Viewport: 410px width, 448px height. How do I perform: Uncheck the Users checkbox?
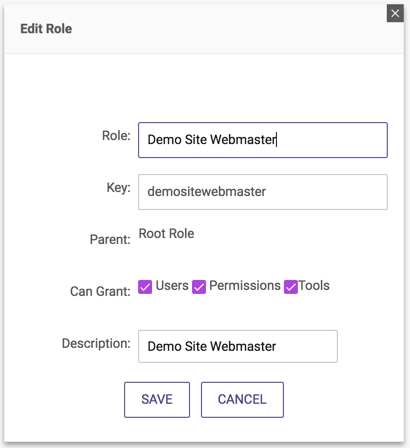click(x=145, y=287)
